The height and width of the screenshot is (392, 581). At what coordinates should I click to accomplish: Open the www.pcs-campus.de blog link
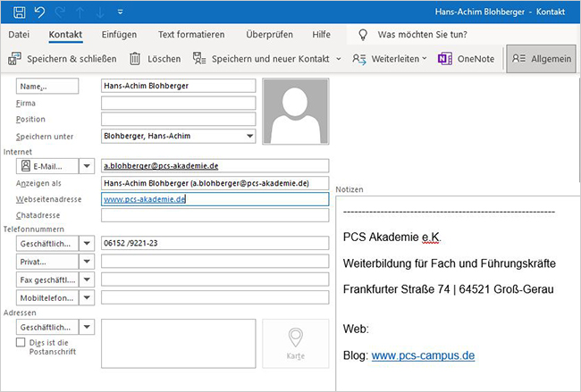(x=423, y=355)
